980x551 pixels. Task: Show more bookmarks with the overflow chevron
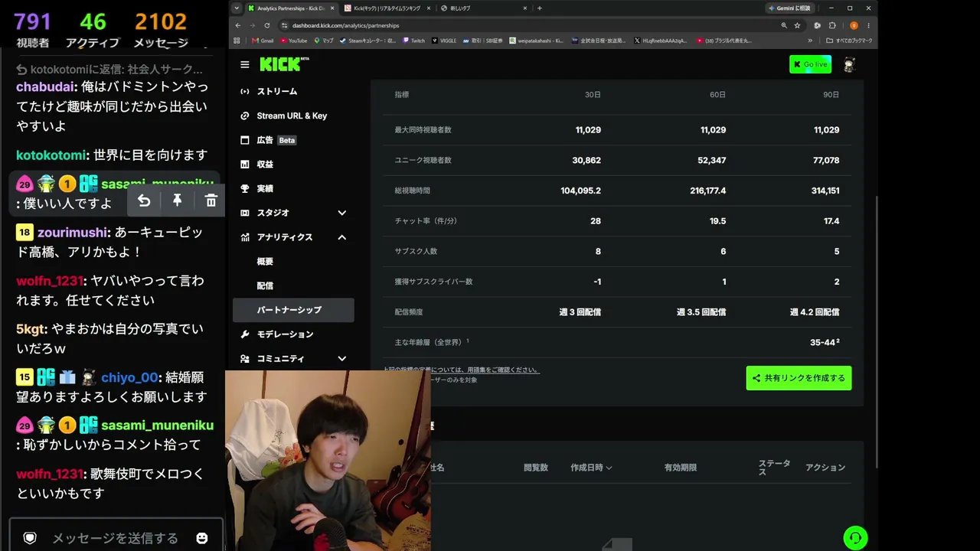click(x=810, y=41)
